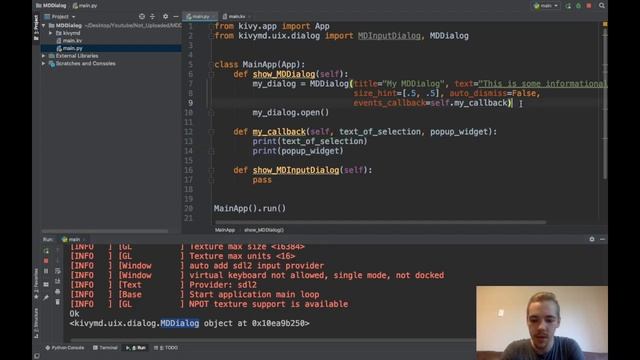This screenshot has width=640, height=360.
Task: Stop the process with red Run-panel square
Action: click(x=46, y=260)
